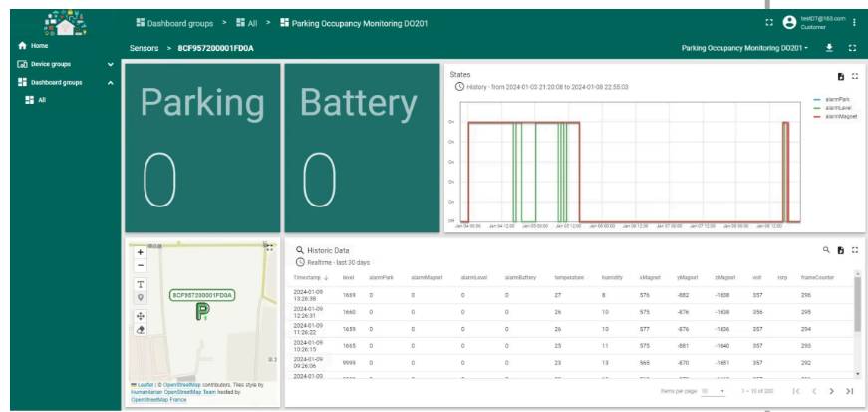Open the items per page dropdown
The image size is (868, 412).
714,392
